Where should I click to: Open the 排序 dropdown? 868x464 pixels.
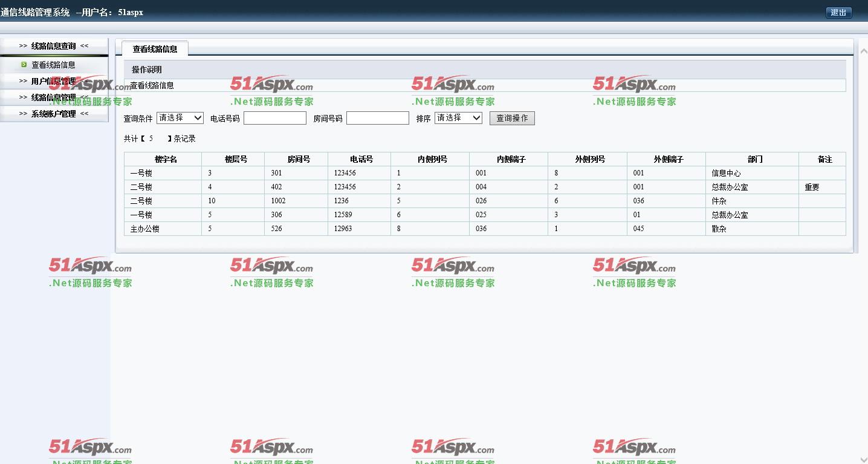point(458,118)
